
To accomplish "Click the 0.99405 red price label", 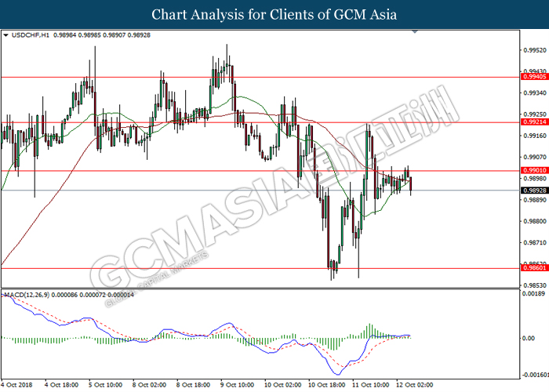I will point(535,77).
